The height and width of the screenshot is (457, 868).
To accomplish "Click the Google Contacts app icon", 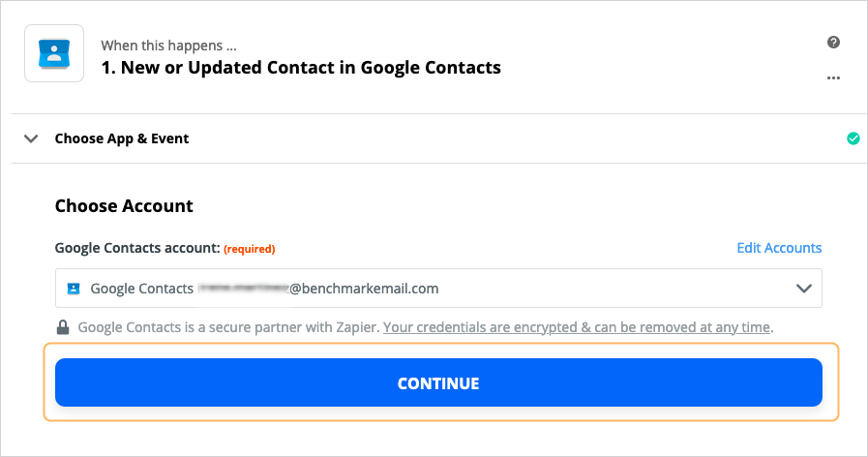I will (54, 53).
